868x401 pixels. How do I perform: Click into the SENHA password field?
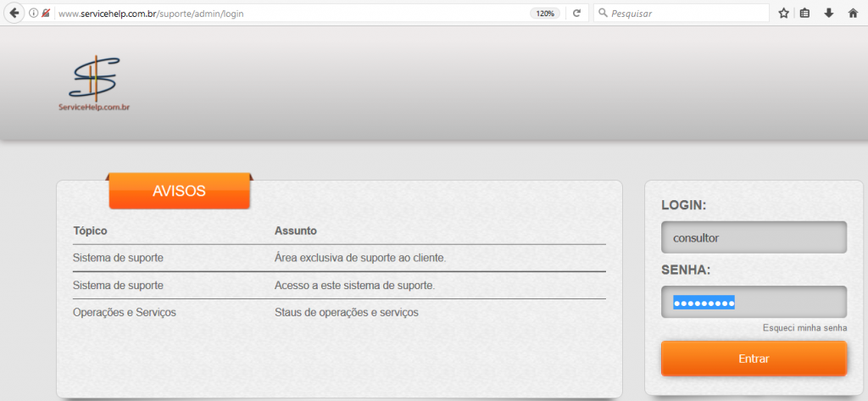click(754, 303)
